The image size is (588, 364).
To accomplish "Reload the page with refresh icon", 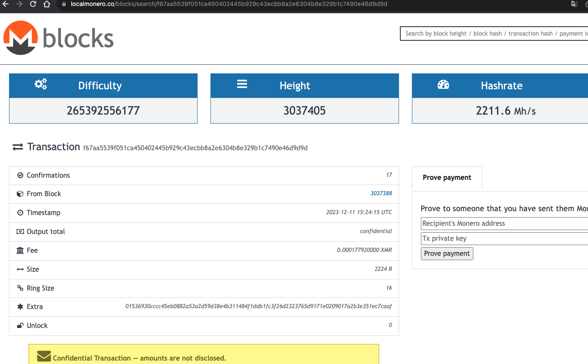I will pos(33,4).
